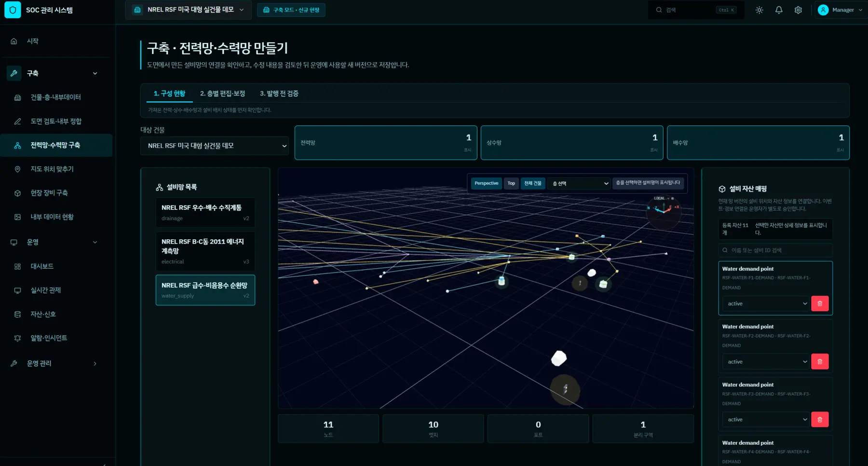The height and width of the screenshot is (466, 868).
Task: Click the white cube node near bottom of 3D view
Action: click(559, 358)
